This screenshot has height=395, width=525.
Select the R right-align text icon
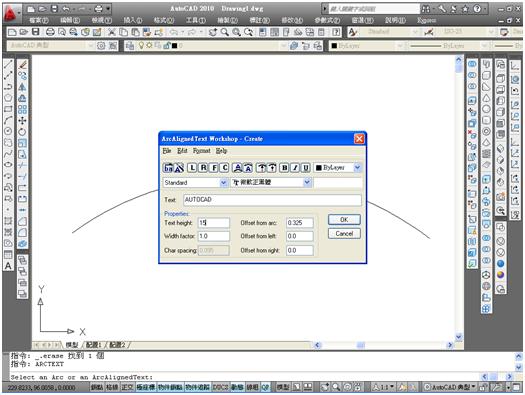click(x=203, y=167)
